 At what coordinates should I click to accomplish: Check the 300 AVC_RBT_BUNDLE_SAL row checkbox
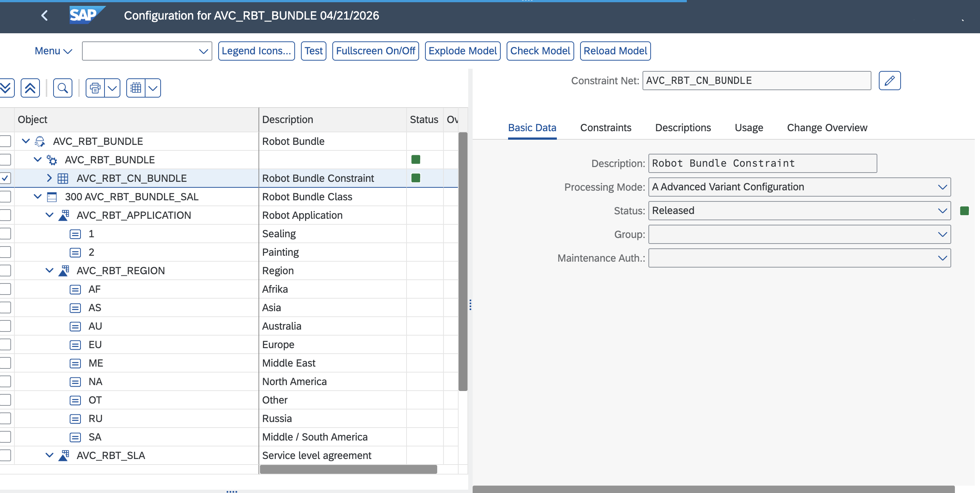point(5,197)
